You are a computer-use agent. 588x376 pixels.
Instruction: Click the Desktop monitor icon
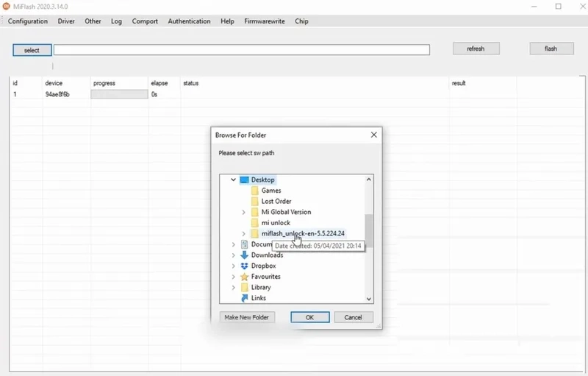tap(245, 180)
